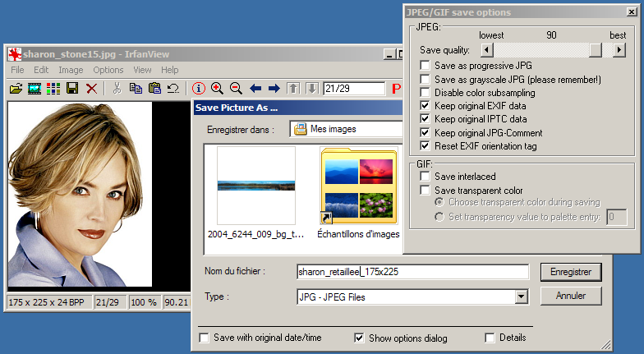
Task: Click the Copy icon in toolbar
Action: 136,89
